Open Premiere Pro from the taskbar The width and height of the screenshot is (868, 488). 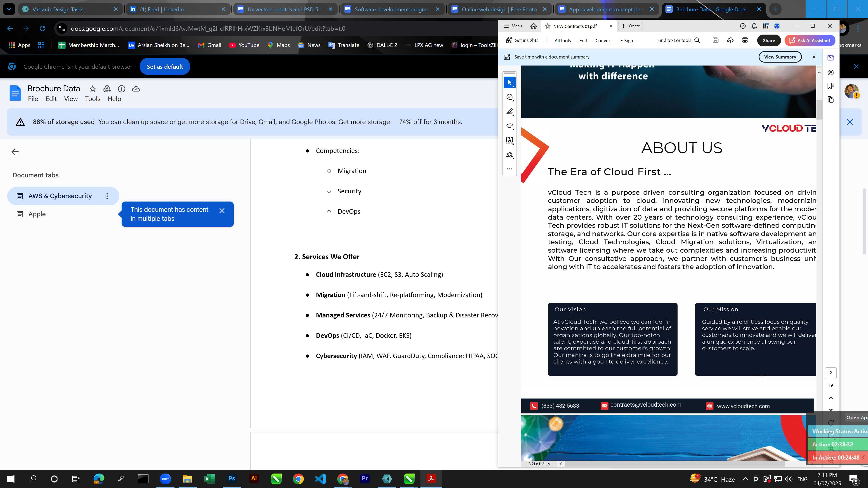point(365,479)
